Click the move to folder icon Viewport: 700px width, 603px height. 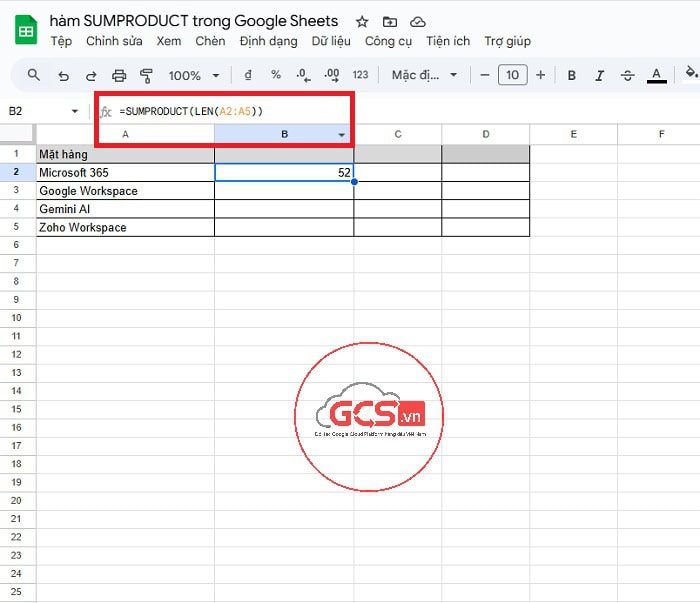coord(390,21)
